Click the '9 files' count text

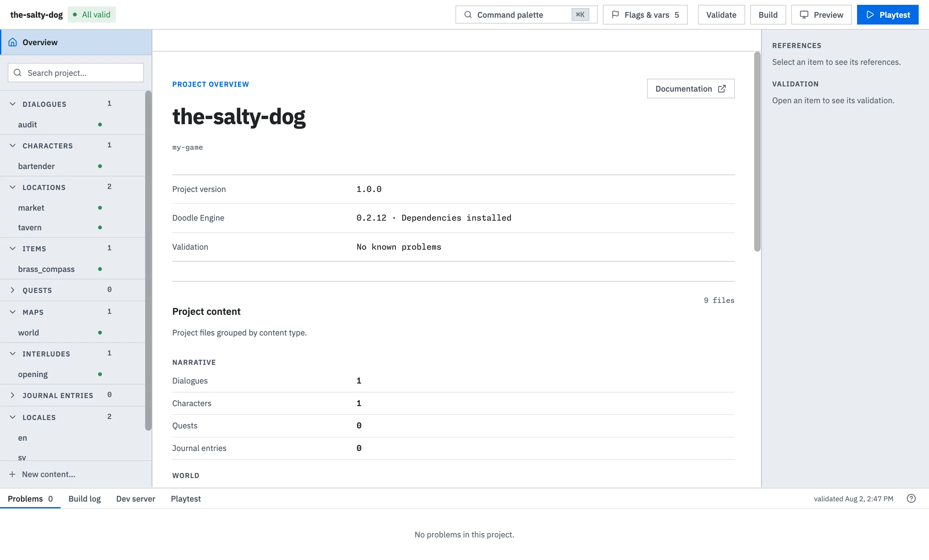[719, 301]
